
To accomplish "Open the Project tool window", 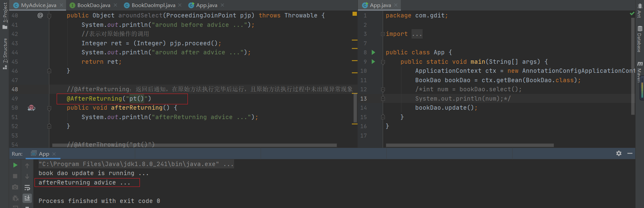I will pos(5,15).
